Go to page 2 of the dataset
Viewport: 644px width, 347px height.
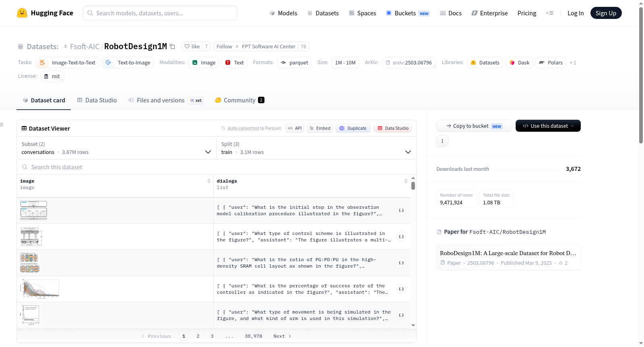(x=198, y=336)
